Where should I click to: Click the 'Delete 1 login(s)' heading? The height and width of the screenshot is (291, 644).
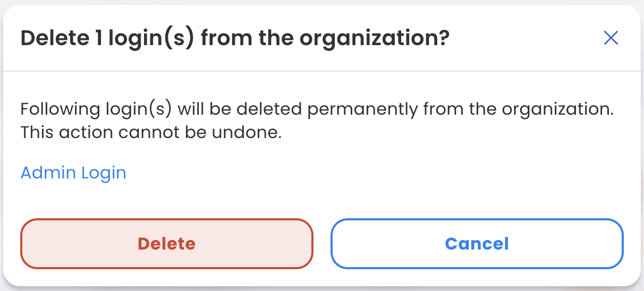pos(106,39)
